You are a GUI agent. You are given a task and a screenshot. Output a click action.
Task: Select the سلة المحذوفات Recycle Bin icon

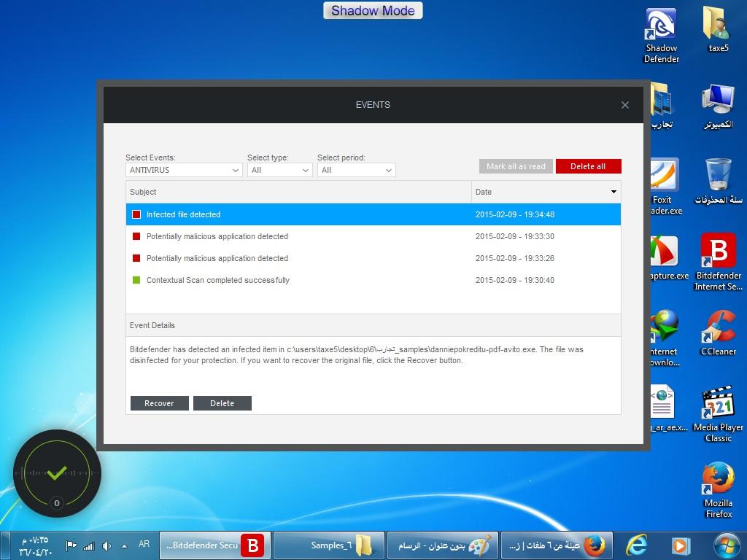719,182
